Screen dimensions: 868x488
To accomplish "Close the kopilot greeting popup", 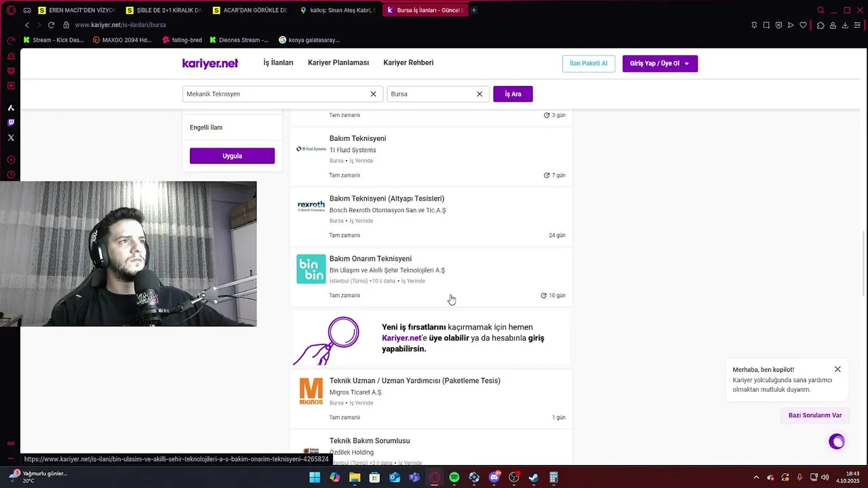I will click(837, 369).
